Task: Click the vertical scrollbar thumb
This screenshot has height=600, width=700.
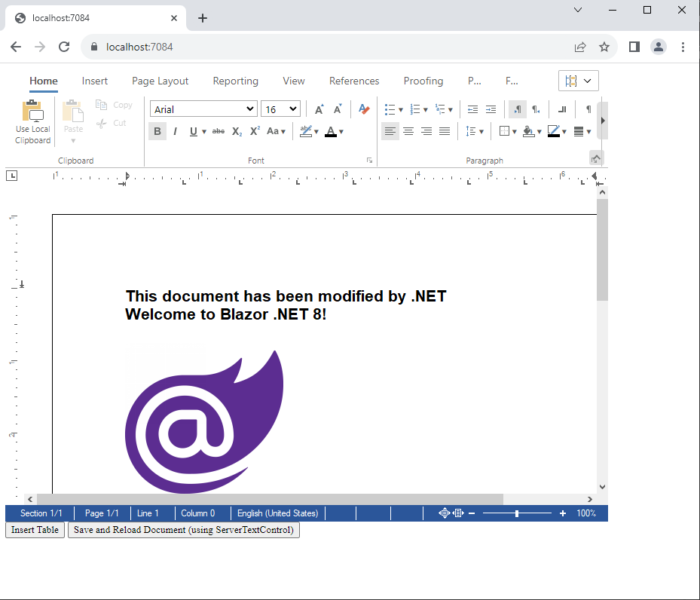Action: click(x=602, y=250)
